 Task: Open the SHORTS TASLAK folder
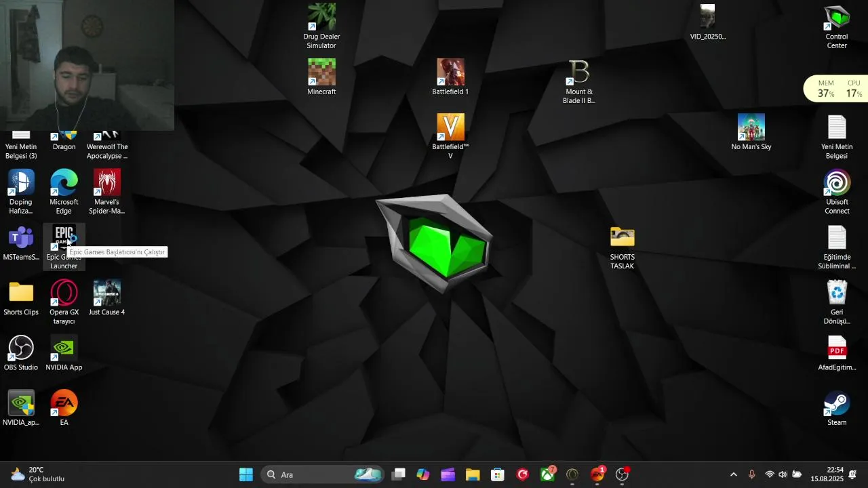pos(622,247)
